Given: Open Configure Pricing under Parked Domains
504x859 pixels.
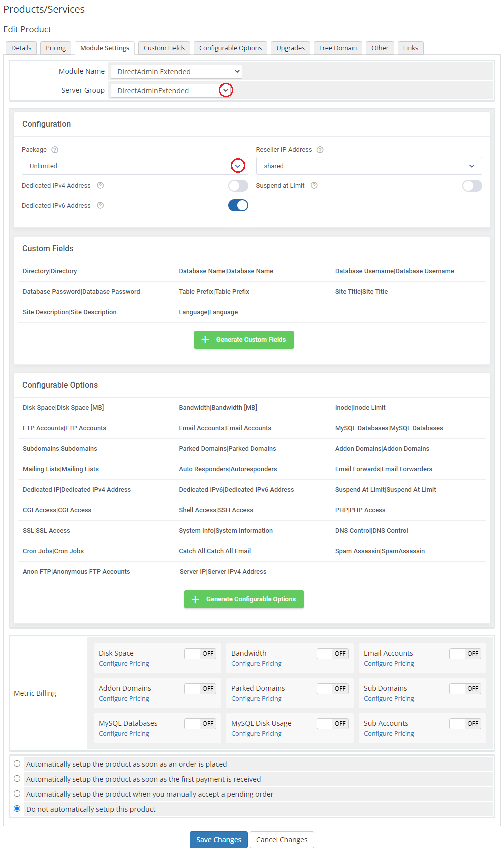Looking at the screenshot, I should [x=256, y=699].
